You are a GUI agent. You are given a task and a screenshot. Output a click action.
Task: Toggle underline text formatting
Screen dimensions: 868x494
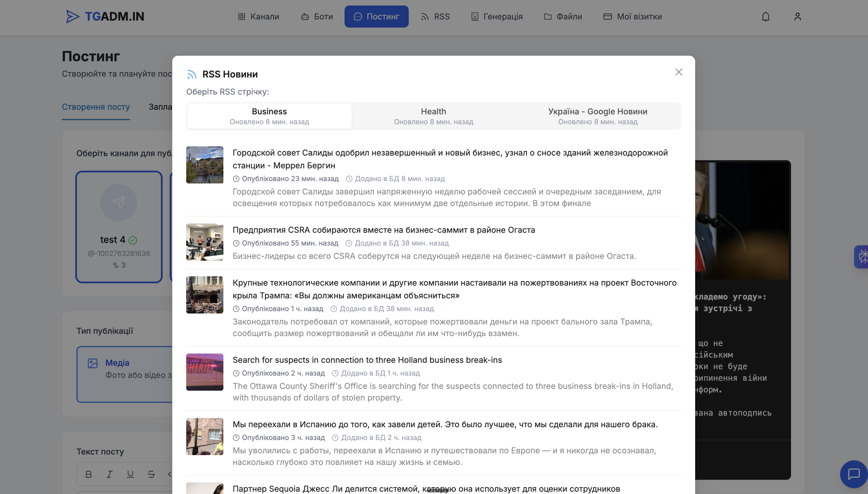click(x=130, y=474)
